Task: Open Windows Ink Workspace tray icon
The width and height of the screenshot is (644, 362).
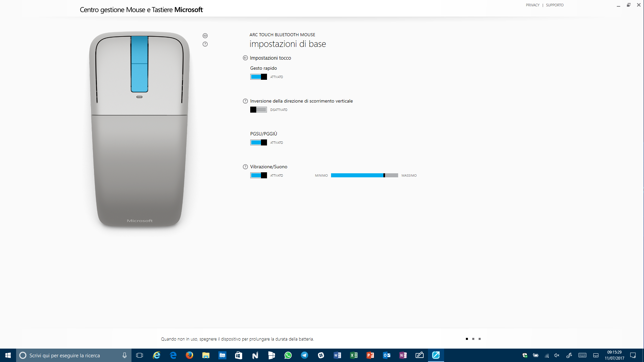Action: pyautogui.click(x=569, y=355)
